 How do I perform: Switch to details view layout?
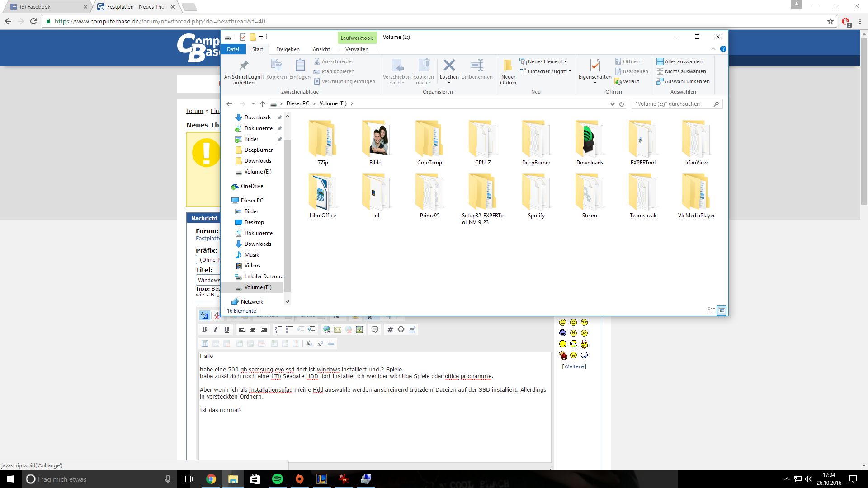pyautogui.click(x=711, y=310)
